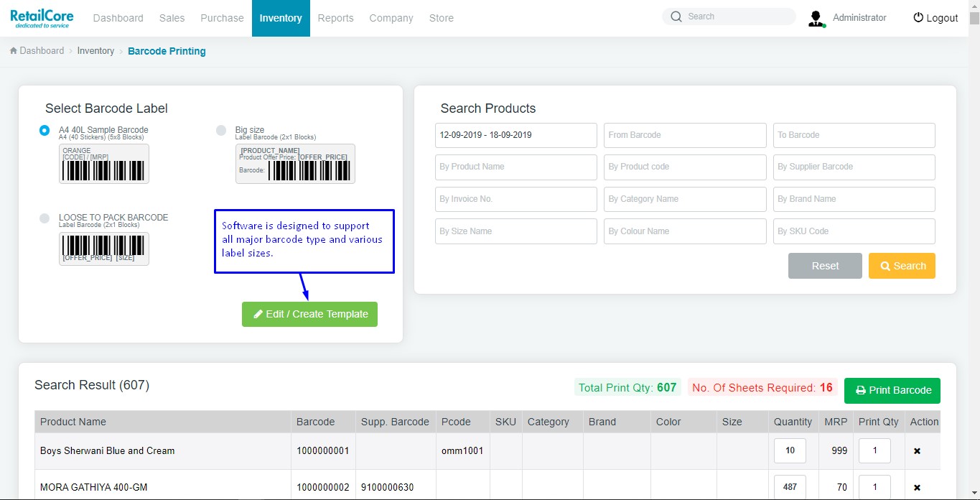Select the Big size label barcode option
This screenshot has width=980, height=500.
tap(221, 131)
